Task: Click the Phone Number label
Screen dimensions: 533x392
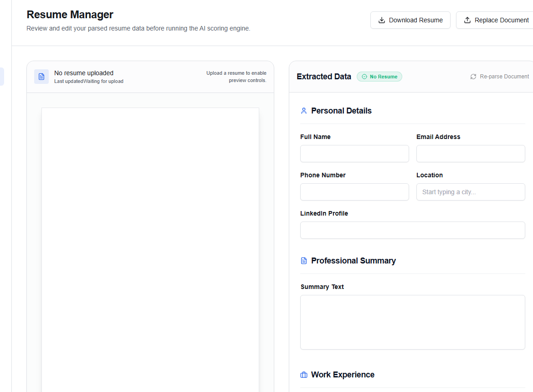Action: [323, 175]
